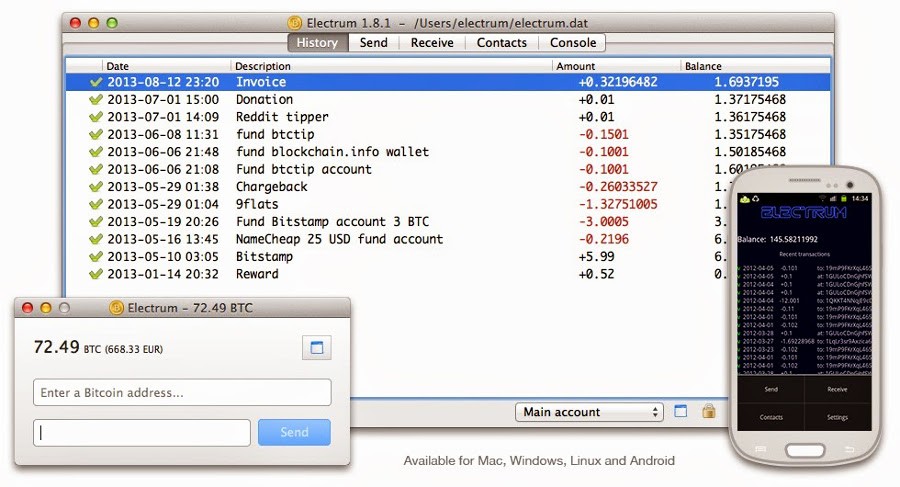
Task: Select the fund blockchain.info wallet row
Action: (x=448, y=152)
